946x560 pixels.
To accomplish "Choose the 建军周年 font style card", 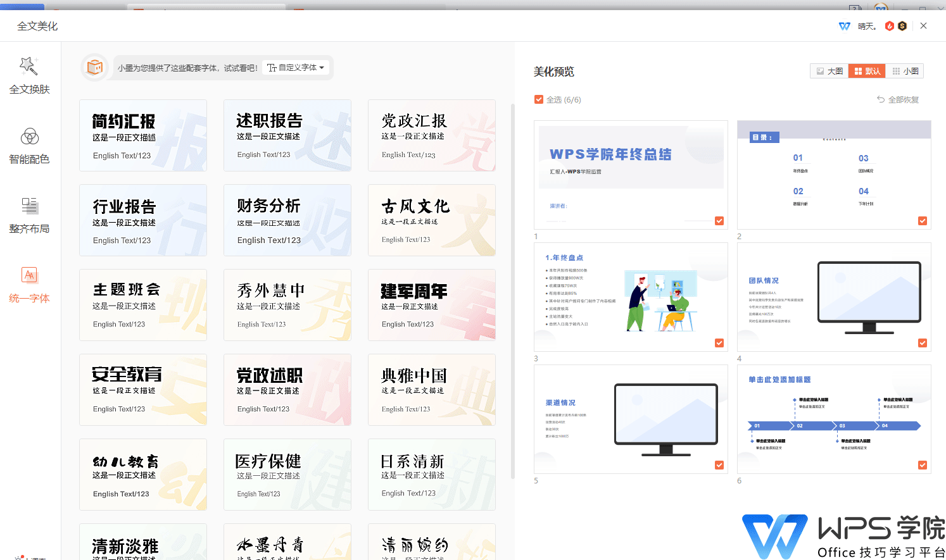I will (x=432, y=305).
